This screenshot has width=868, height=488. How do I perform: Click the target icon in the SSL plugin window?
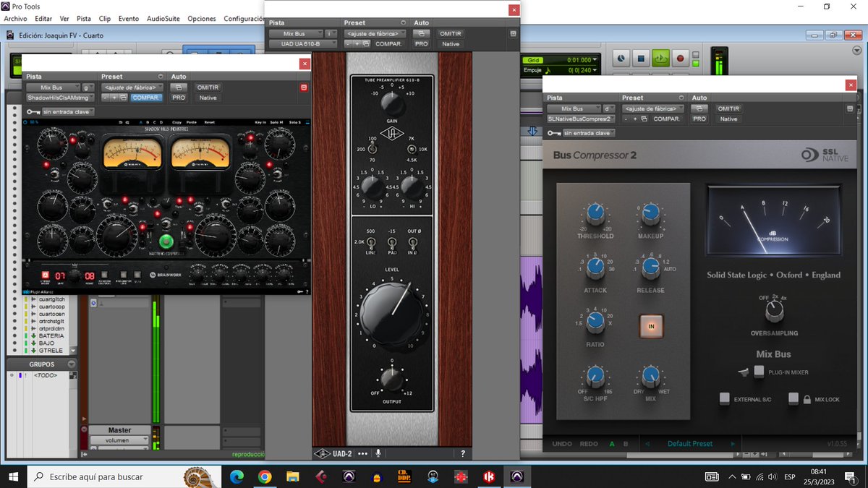coord(850,108)
